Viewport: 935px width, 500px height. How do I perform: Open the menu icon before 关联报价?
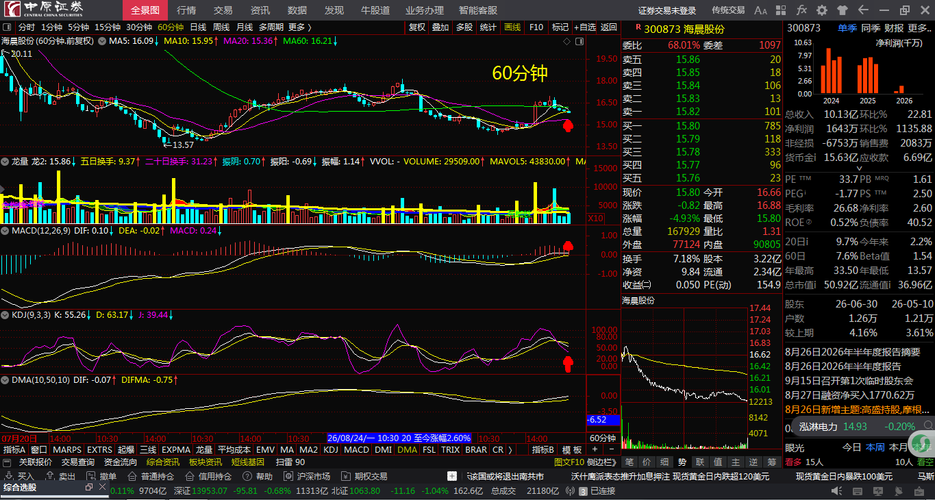pyautogui.click(x=7, y=462)
